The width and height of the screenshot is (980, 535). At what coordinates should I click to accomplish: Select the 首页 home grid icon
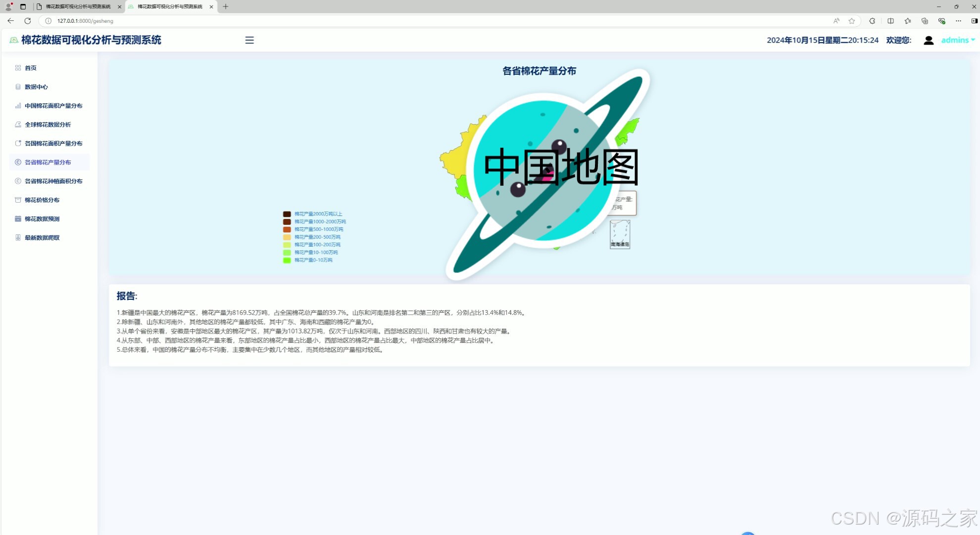click(x=18, y=68)
